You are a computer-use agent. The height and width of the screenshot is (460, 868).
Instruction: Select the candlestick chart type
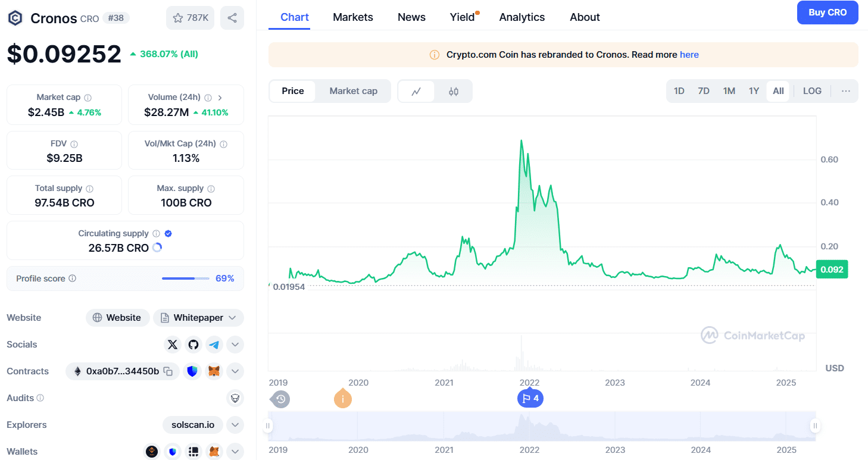point(454,92)
